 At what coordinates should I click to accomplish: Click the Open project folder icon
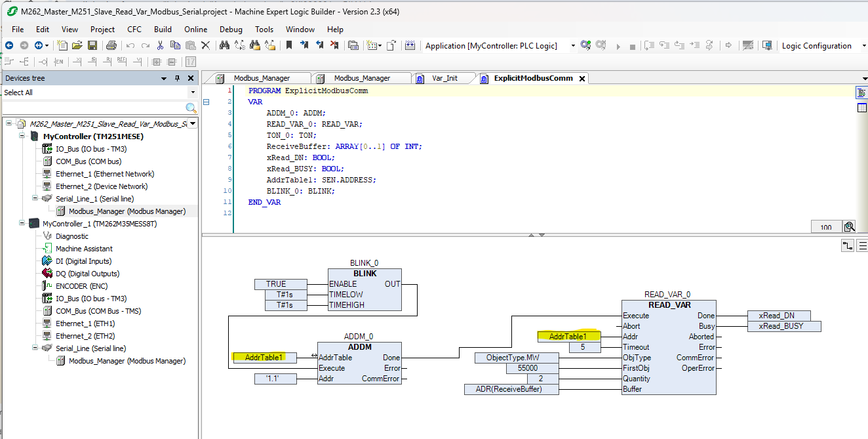pyautogui.click(x=77, y=45)
